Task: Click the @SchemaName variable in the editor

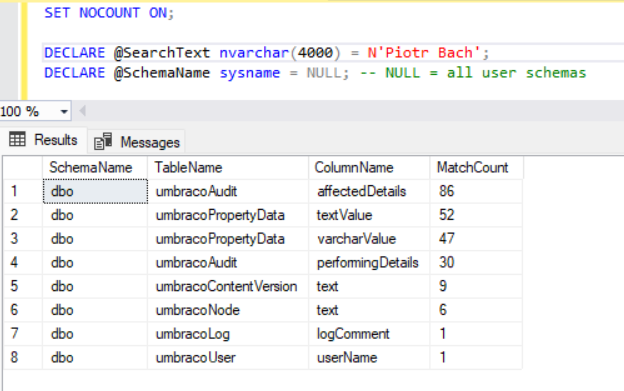Action: (x=162, y=73)
